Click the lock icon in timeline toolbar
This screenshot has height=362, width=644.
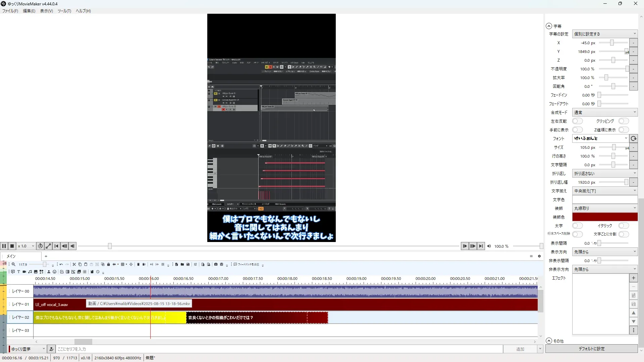tap(108, 264)
